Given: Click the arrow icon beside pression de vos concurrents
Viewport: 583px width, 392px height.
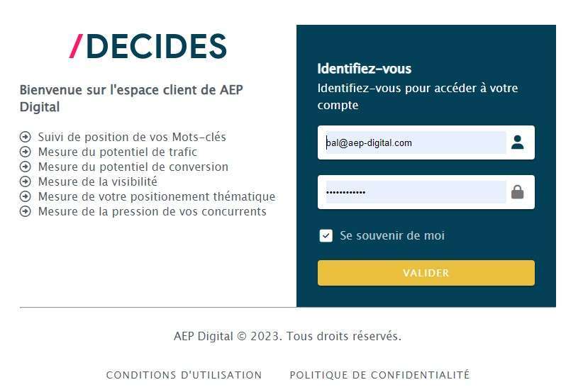Looking at the screenshot, I should (x=26, y=211).
